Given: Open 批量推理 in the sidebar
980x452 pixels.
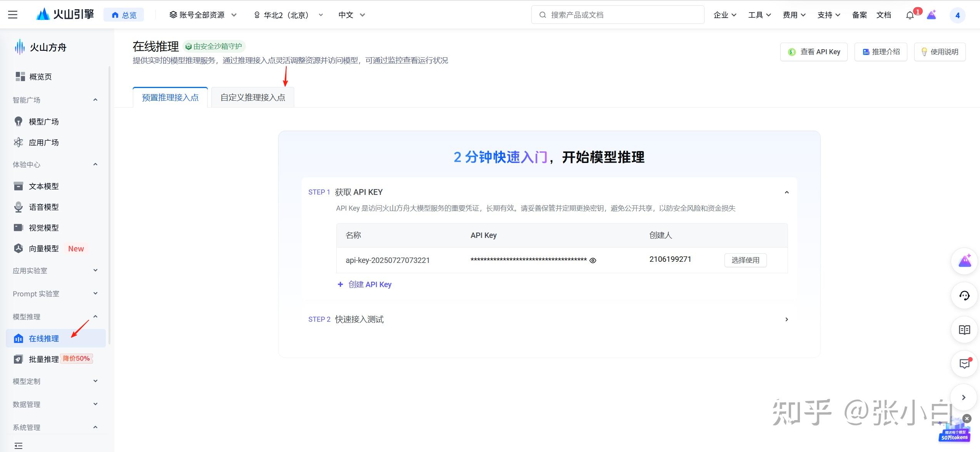Looking at the screenshot, I should [43, 359].
